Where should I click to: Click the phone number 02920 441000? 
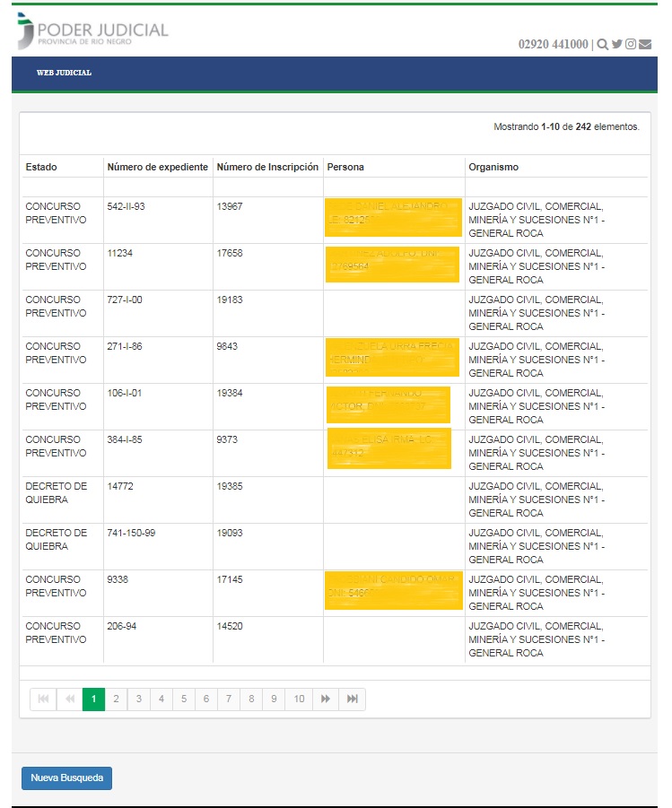(553, 44)
